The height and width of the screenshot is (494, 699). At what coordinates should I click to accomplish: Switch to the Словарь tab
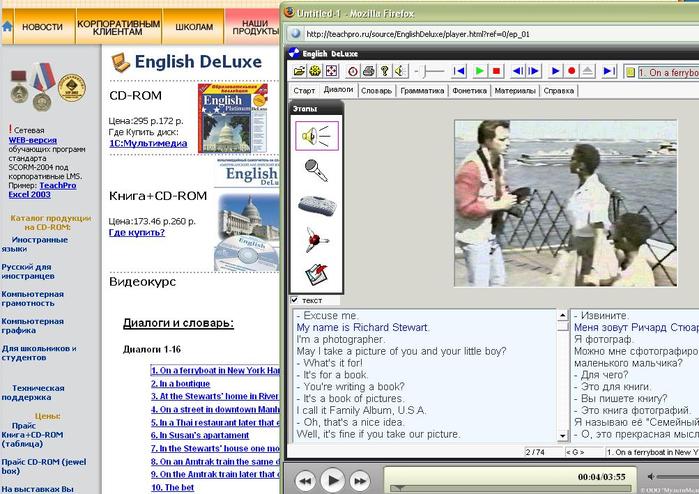[376, 91]
